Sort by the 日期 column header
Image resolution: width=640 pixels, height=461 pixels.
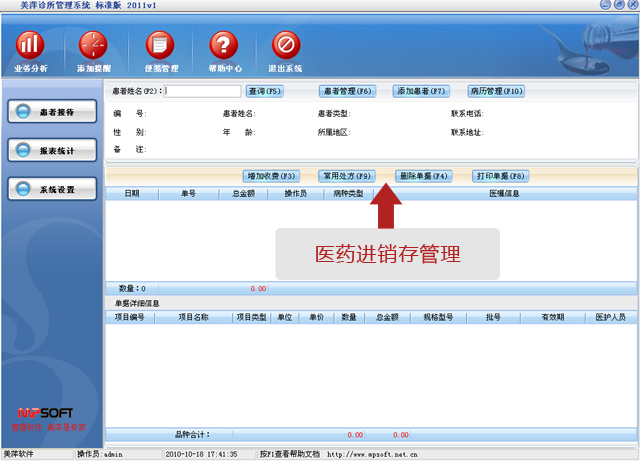pos(132,194)
